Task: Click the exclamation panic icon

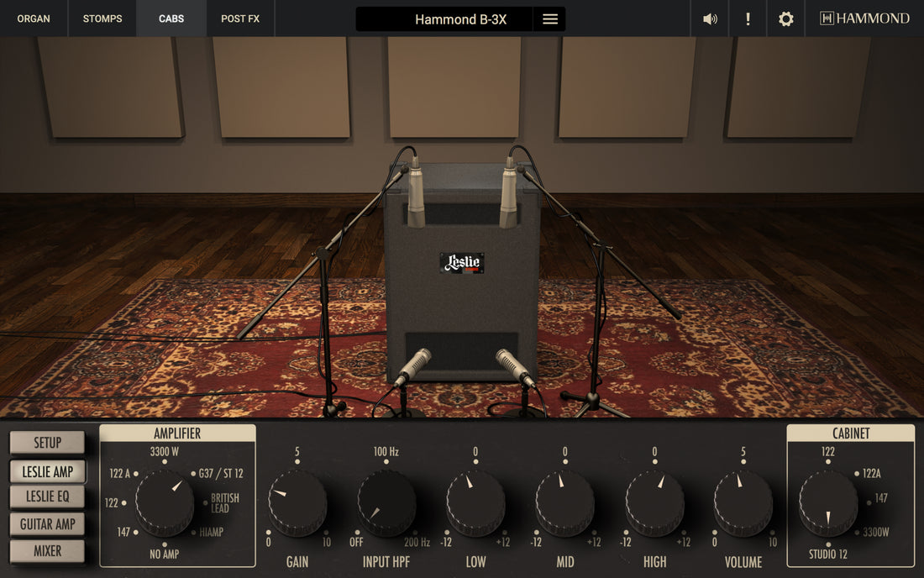Action: point(748,18)
